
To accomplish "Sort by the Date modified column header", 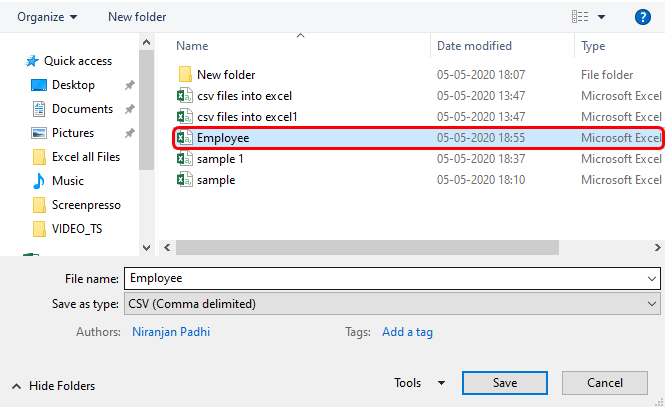I will pos(474,46).
